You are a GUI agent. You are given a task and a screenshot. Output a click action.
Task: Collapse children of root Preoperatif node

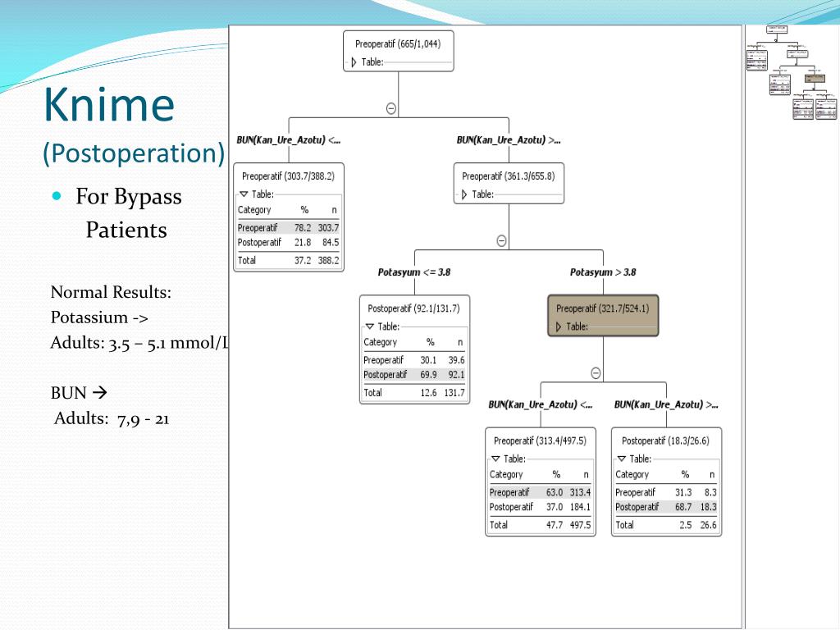(x=391, y=109)
